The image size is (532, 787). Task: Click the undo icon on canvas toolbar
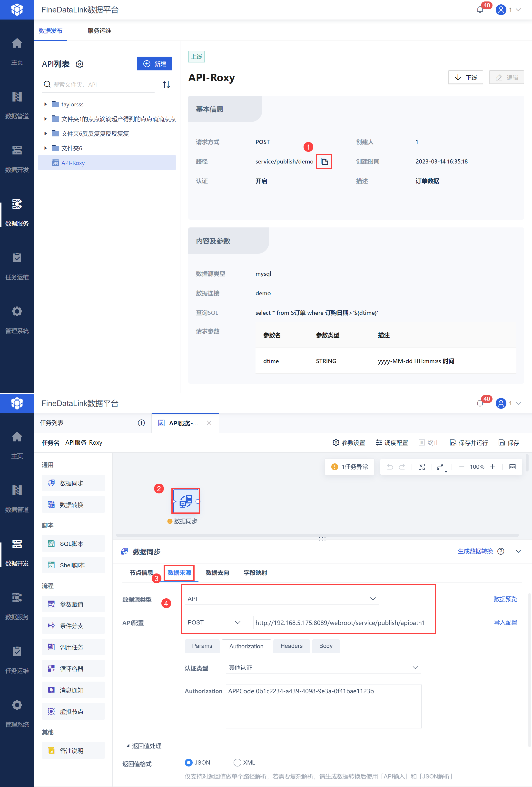point(390,467)
